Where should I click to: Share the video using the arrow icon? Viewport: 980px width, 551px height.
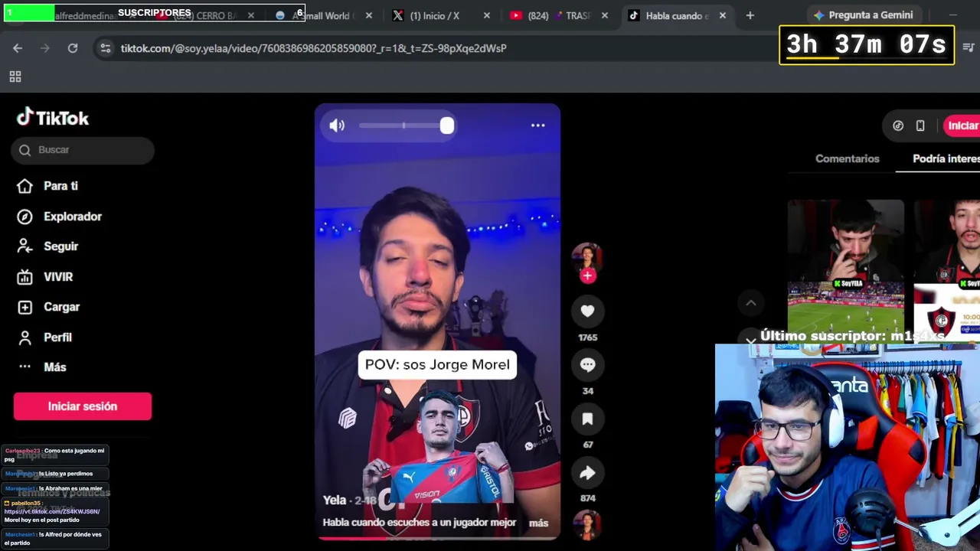click(587, 473)
